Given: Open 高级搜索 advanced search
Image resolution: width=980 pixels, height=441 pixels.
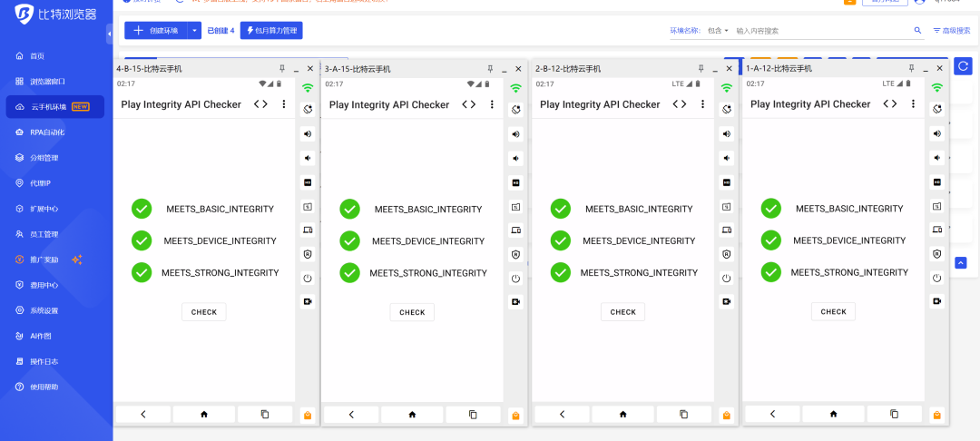Looking at the screenshot, I should (952, 31).
